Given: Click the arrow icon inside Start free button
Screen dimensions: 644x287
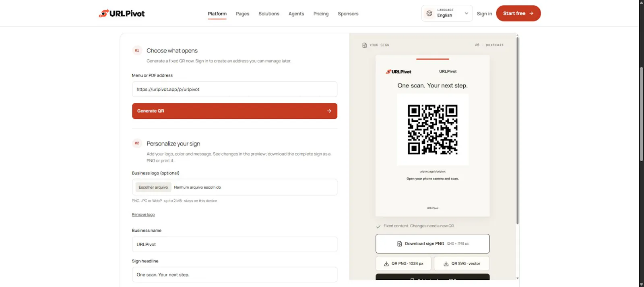Looking at the screenshot, I should tap(531, 13).
